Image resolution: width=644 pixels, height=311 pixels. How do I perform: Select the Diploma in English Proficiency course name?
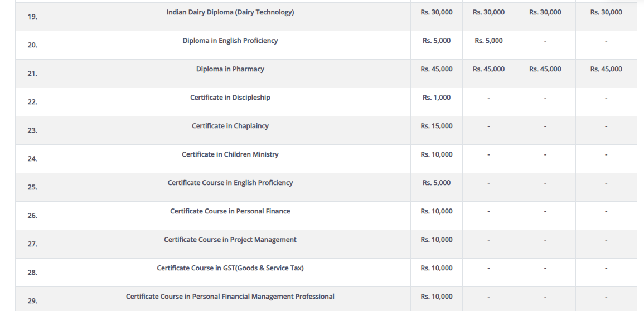coord(230,41)
